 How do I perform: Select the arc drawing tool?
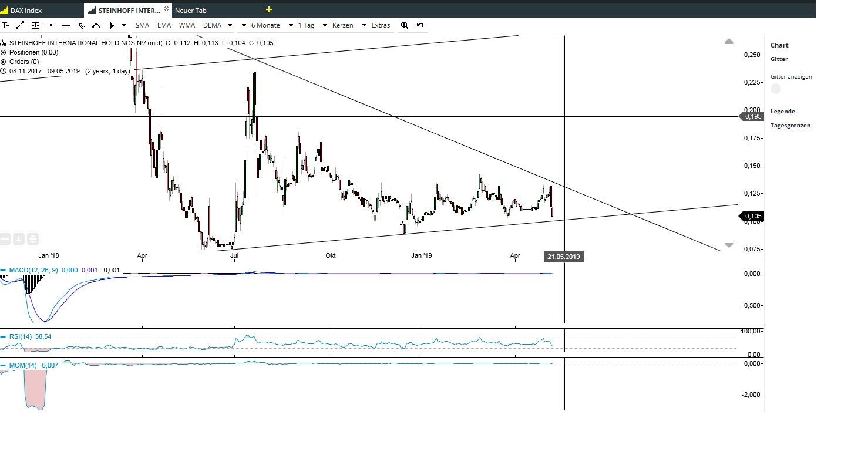click(96, 25)
